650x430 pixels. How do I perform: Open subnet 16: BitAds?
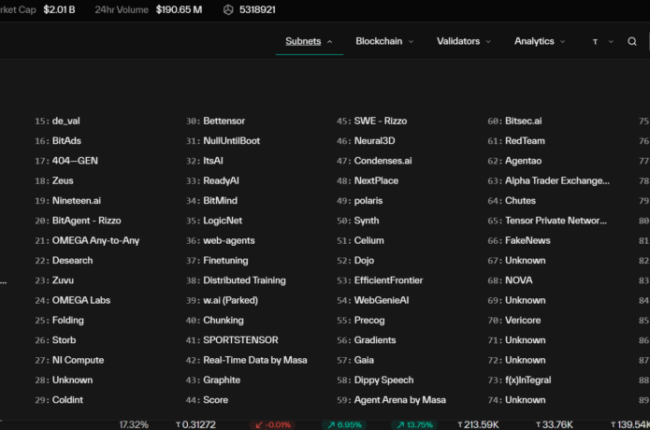58,141
